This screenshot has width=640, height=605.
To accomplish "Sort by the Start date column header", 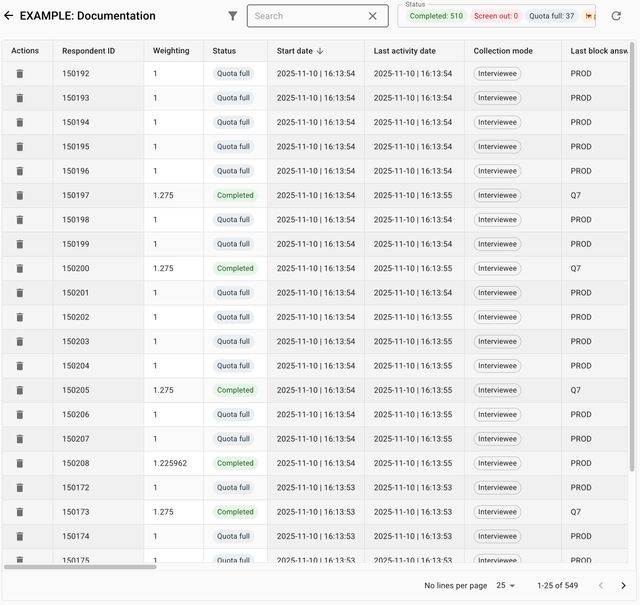I will [x=299, y=51].
